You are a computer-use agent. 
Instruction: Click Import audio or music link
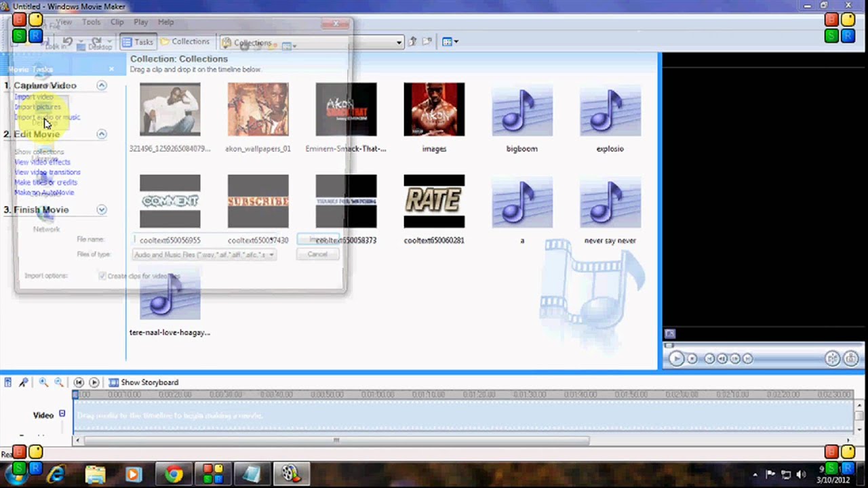47,117
